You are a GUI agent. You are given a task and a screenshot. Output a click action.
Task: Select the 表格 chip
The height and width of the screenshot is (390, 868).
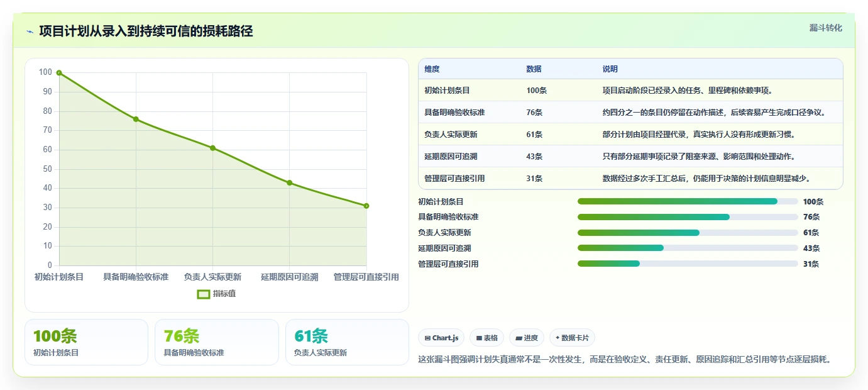pyautogui.click(x=486, y=338)
